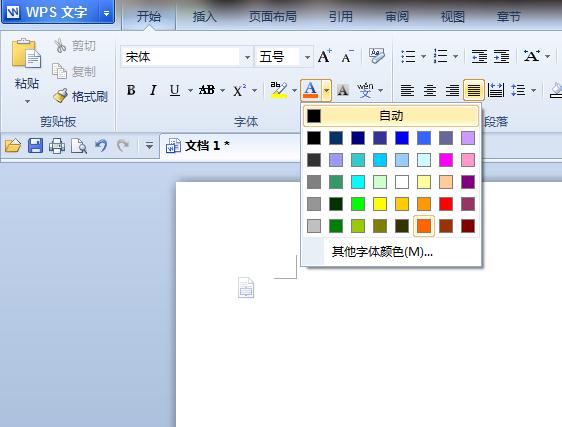Apply superscript with the X² icon

[x=239, y=90]
